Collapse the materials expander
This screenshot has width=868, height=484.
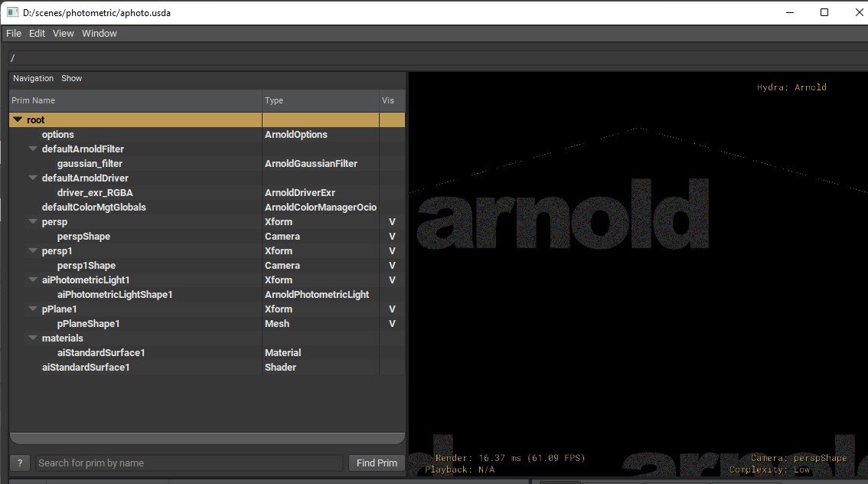pyautogui.click(x=33, y=338)
